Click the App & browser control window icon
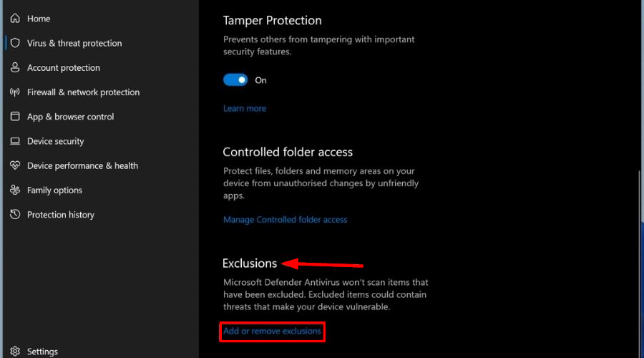Image resolution: width=644 pixels, height=358 pixels. pyautogui.click(x=14, y=117)
